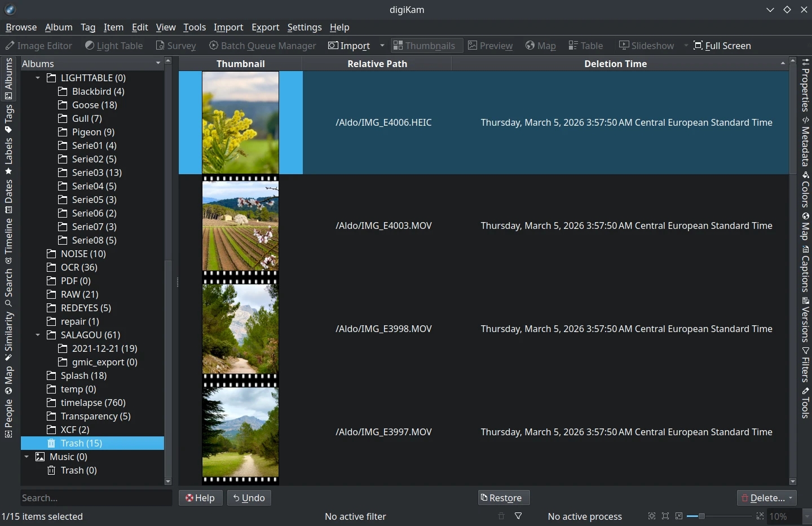The width and height of the screenshot is (812, 526).
Task: Click the thumbnail size slider
Action: 701,516
